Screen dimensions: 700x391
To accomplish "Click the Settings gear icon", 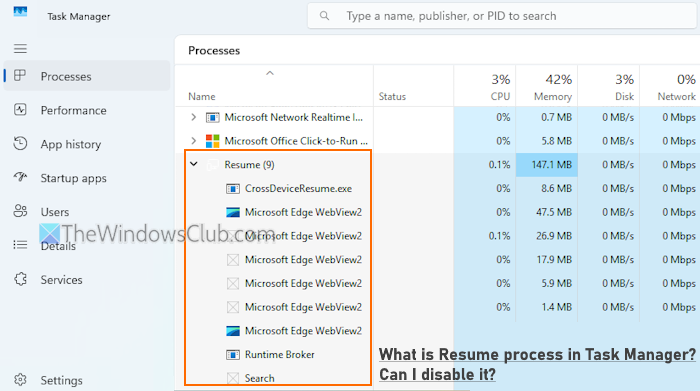I will pyautogui.click(x=20, y=380).
